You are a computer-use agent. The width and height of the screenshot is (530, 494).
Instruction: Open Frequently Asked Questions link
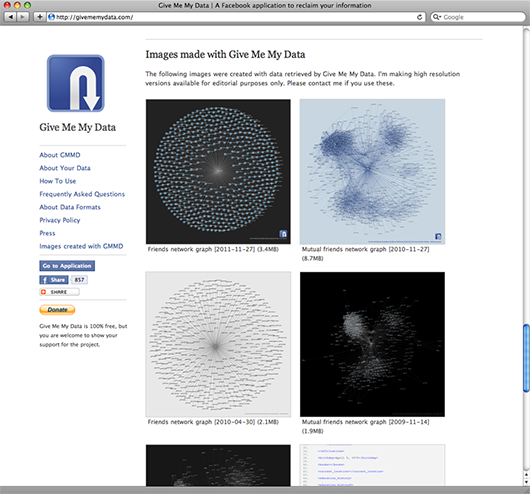coord(82,194)
